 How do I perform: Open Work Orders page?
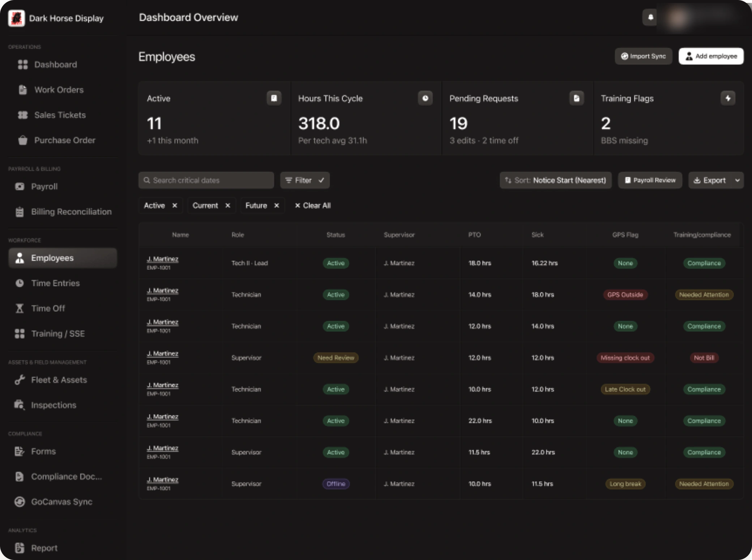point(63,90)
